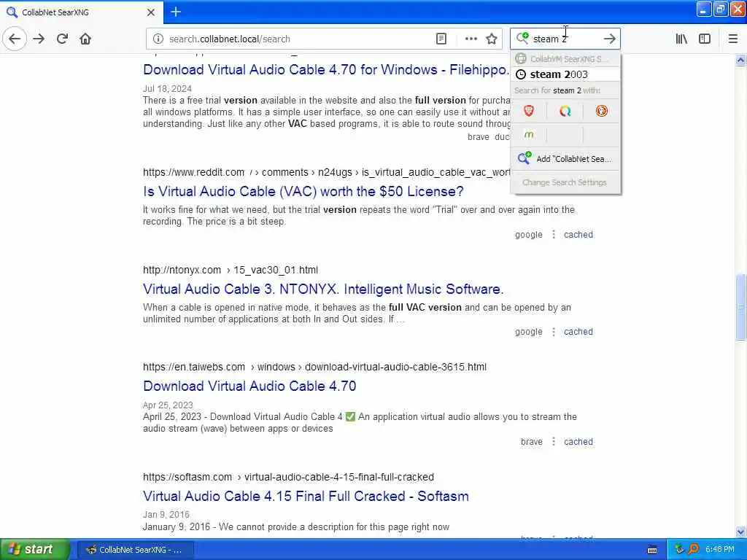Open the Firefox home page

tap(85, 39)
